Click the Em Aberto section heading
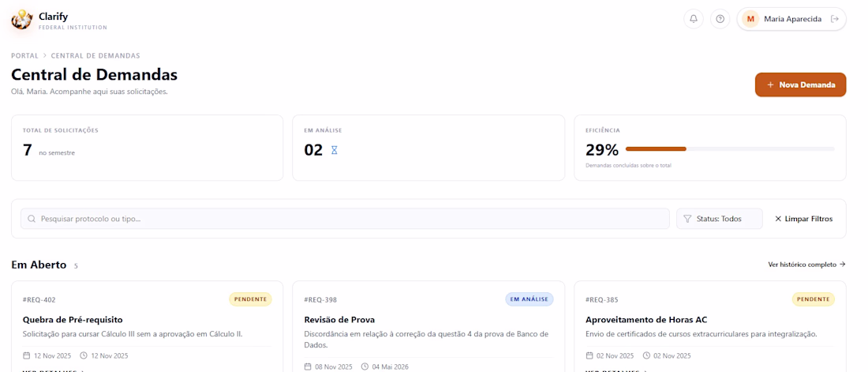The image size is (868, 372). coord(39,265)
